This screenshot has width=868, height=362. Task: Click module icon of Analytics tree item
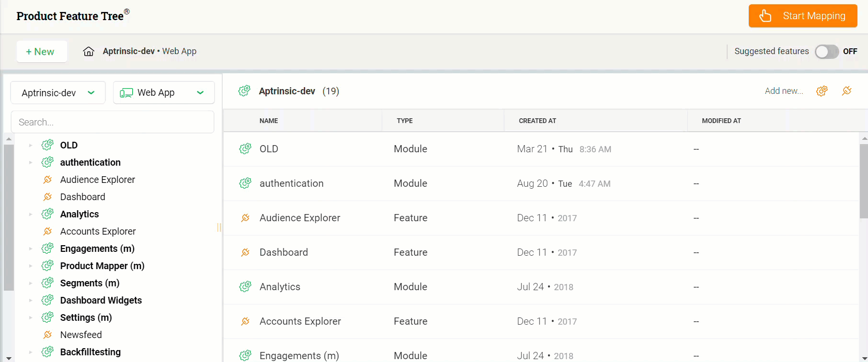click(47, 214)
